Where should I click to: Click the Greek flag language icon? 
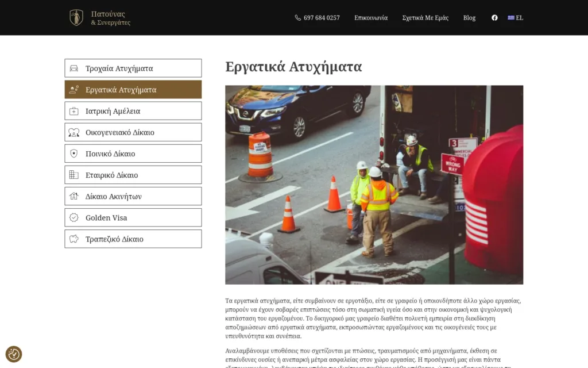(510, 18)
